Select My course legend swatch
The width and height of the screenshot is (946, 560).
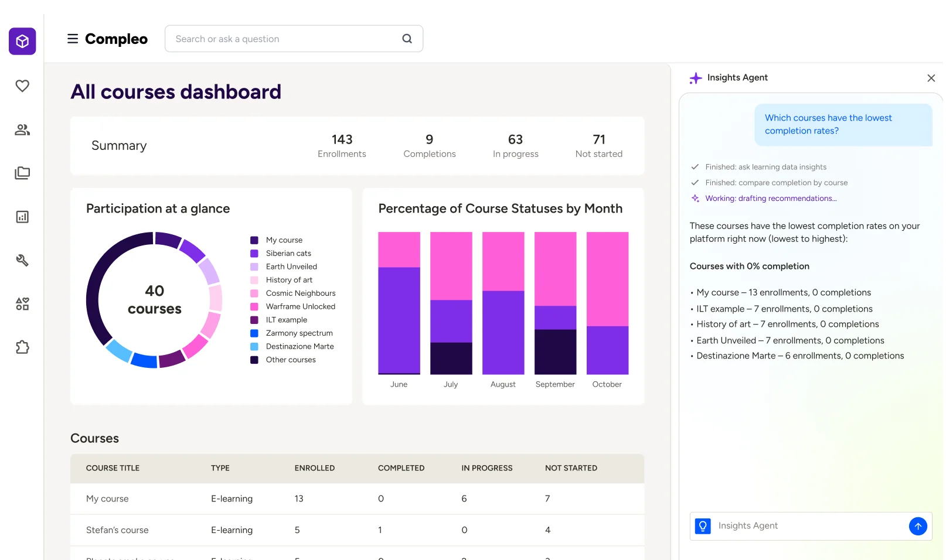coord(254,240)
